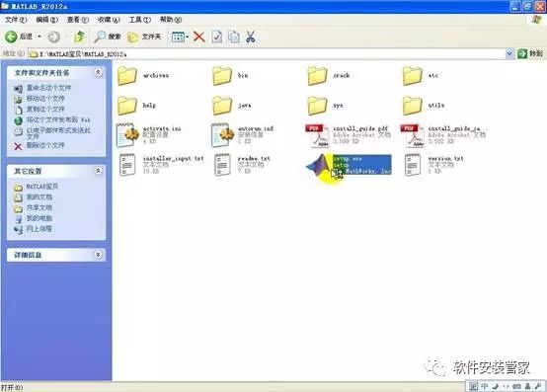
Task: Select the version.txt file
Action: 434,165
